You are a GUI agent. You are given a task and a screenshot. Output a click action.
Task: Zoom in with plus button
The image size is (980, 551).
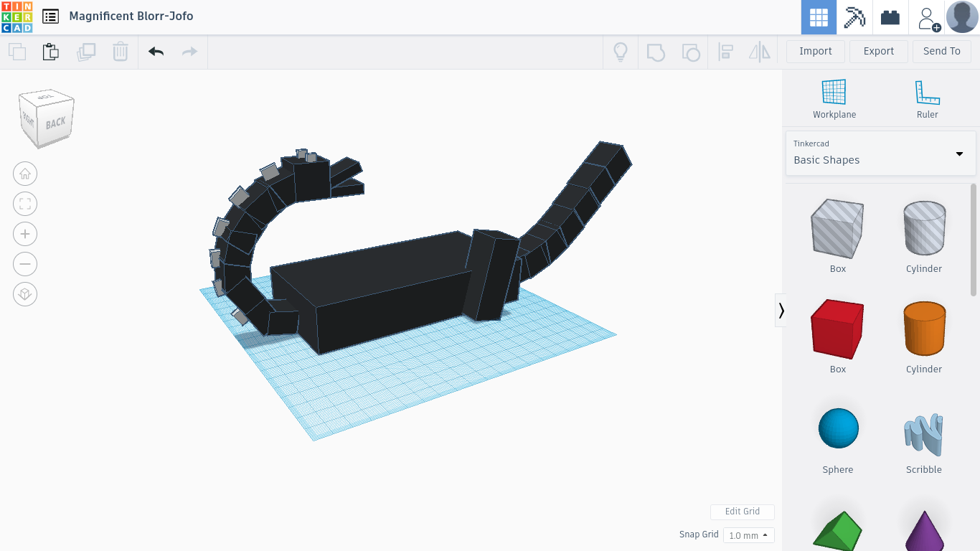[x=25, y=234]
